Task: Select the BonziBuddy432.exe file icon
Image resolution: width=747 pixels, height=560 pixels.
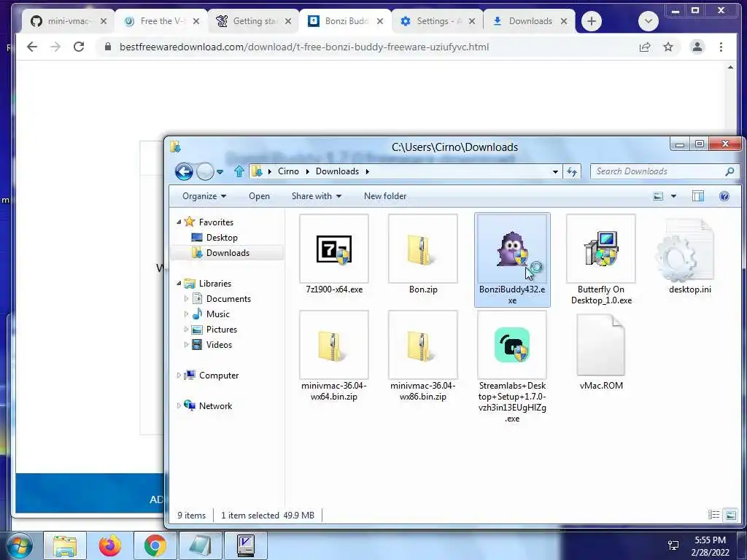Action: [x=512, y=249]
